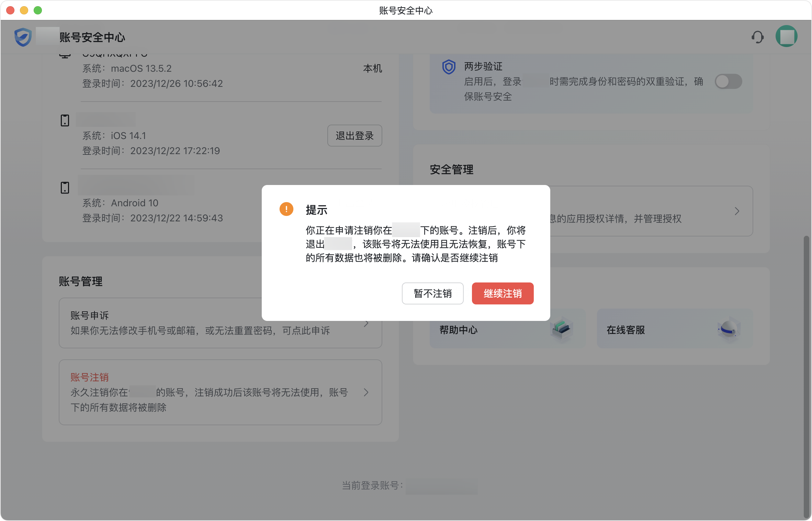Expand the 安全管理 authorization details chevron
The height and width of the screenshot is (521, 812).
click(x=737, y=211)
